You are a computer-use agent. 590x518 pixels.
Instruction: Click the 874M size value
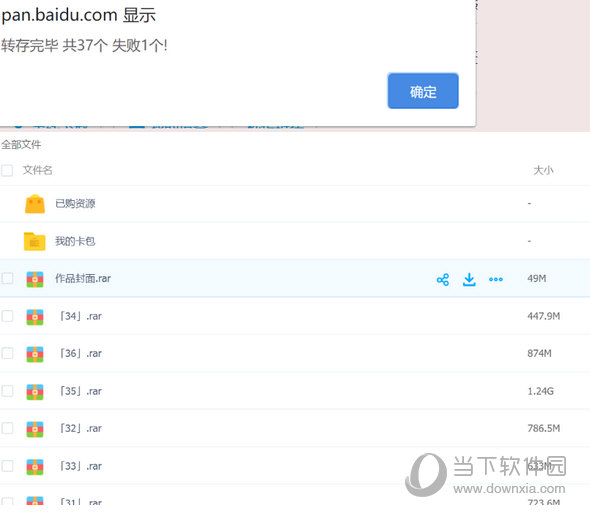pos(539,353)
